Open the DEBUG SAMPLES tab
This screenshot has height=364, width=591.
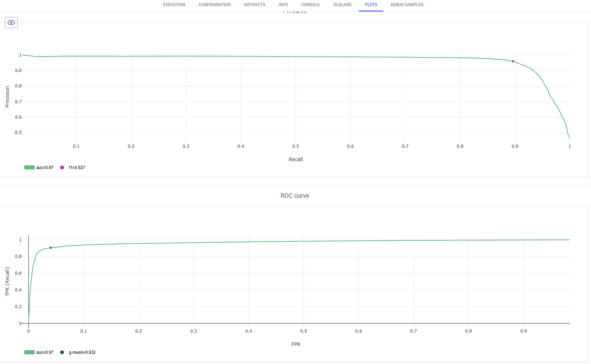click(407, 5)
